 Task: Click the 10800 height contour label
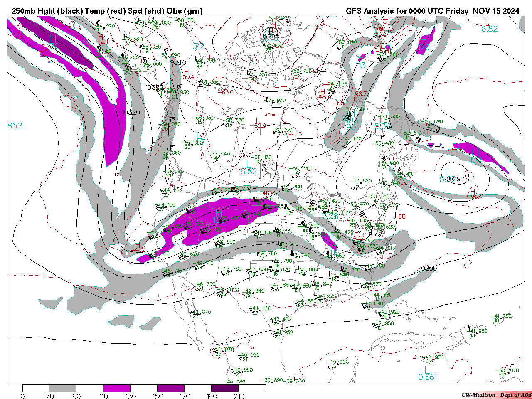pos(428,268)
